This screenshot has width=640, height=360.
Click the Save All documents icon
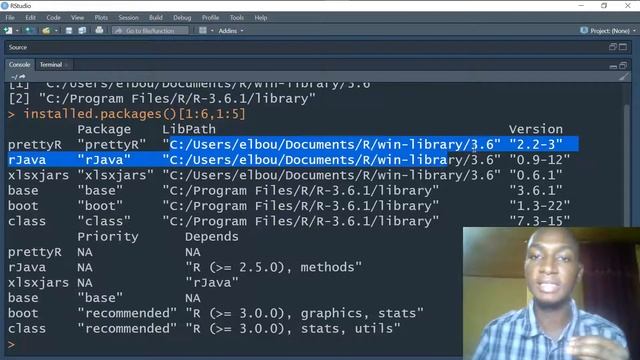pyautogui.click(x=82, y=31)
